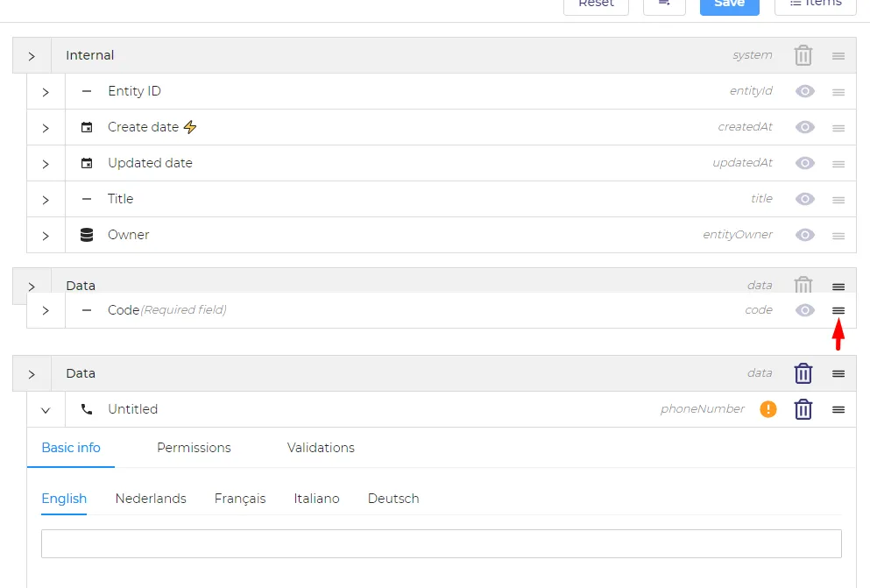Click the 'phoneNumber' key text
Viewport: 870px width, 588px height.
[702, 409]
